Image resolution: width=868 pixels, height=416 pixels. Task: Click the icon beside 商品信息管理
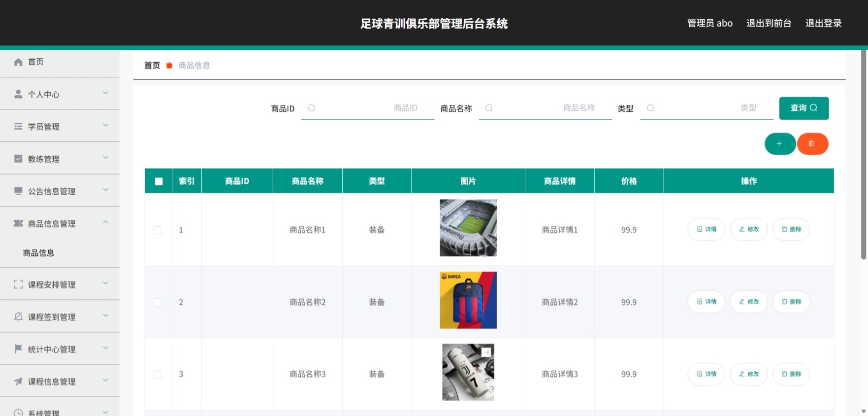click(18, 223)
